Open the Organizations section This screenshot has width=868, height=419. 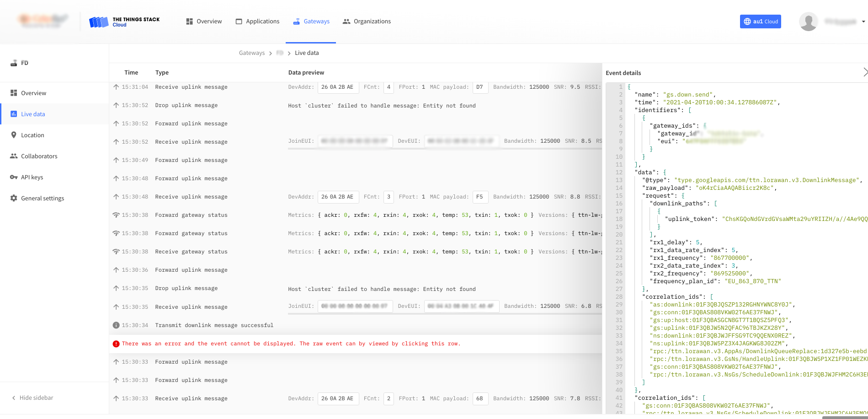click(367, 21)
